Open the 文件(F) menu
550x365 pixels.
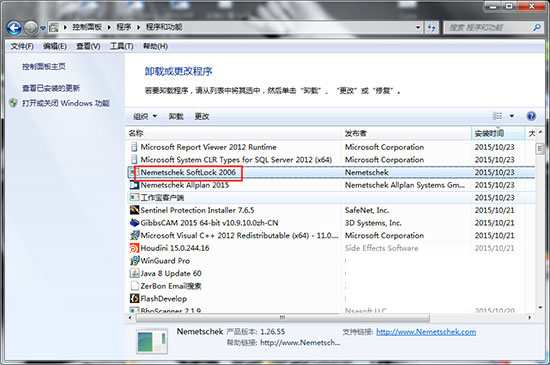[x=22, y=46]
